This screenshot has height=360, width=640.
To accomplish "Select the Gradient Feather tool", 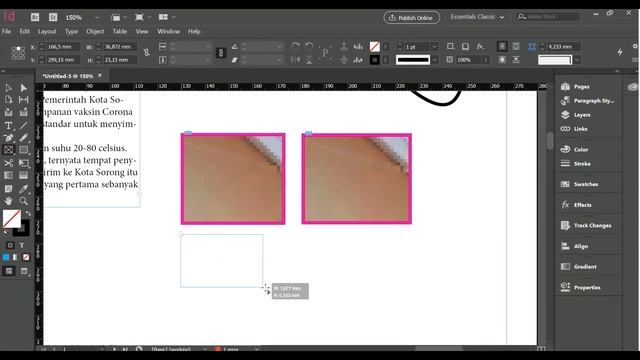I will 24,176.
